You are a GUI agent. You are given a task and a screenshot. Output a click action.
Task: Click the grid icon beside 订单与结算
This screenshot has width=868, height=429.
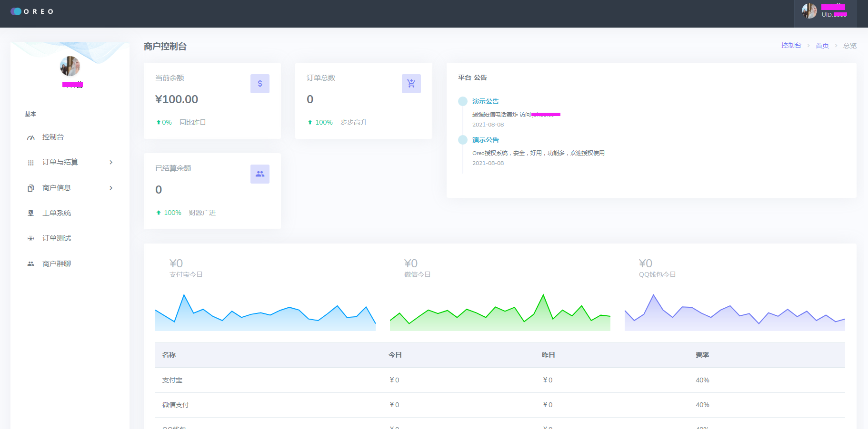(31, 163)
